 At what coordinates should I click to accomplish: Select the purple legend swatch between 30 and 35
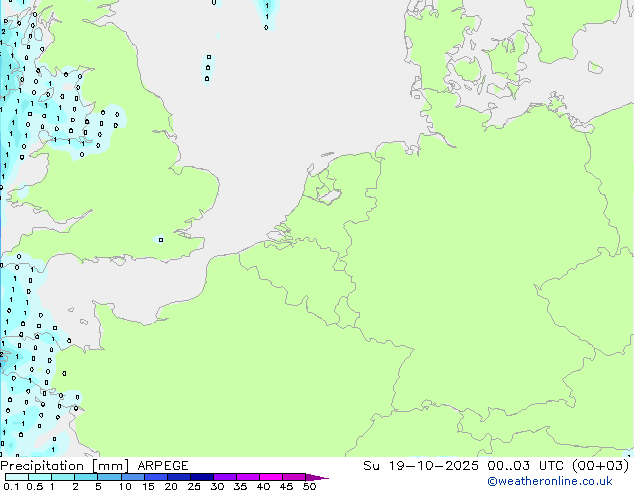228,477
